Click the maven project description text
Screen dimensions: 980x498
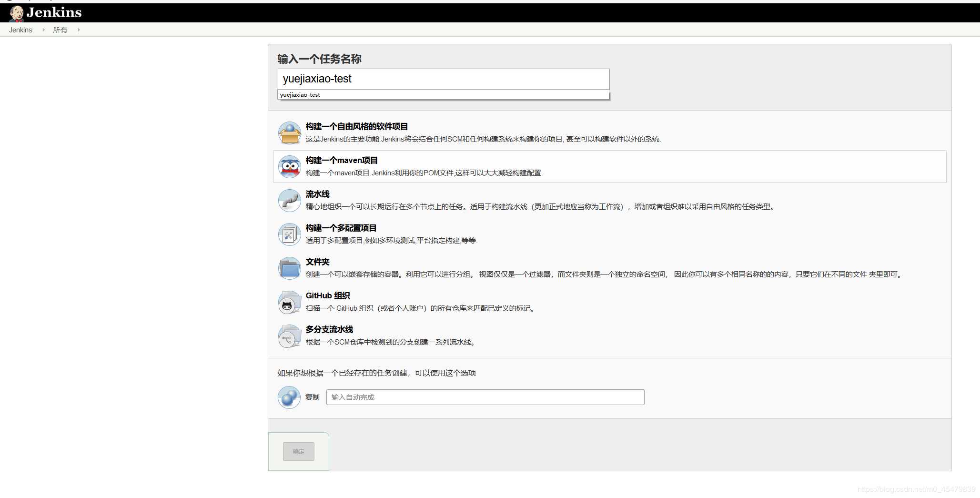424,173
